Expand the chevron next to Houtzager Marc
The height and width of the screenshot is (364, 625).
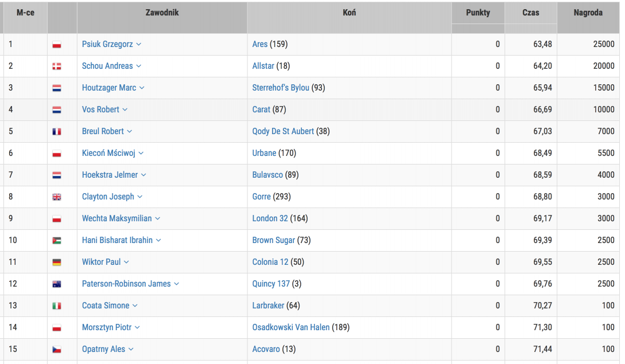(142, 88)
